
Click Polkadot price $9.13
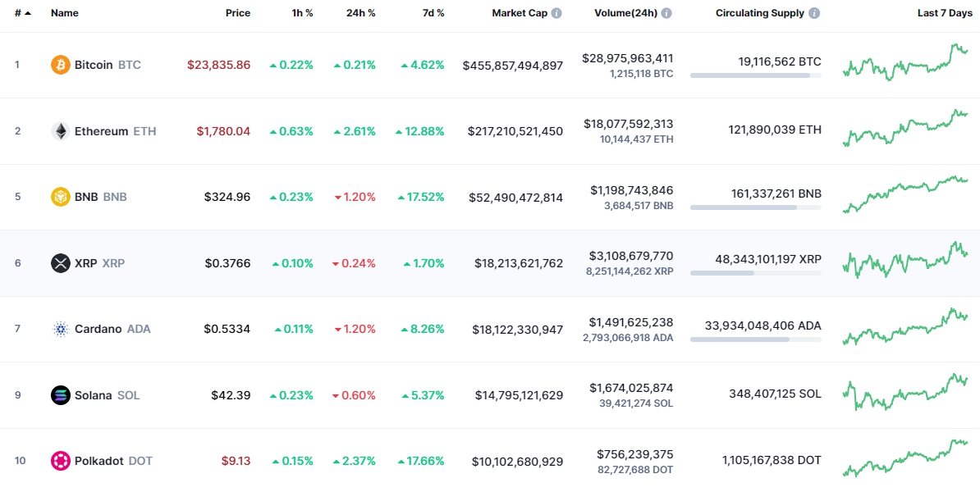(x=236, y=461)
